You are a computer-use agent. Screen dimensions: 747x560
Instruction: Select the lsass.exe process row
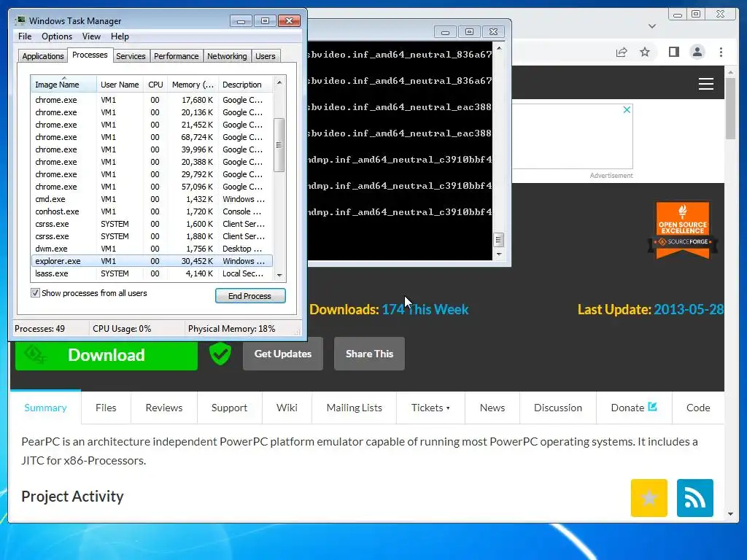[152, 273]
